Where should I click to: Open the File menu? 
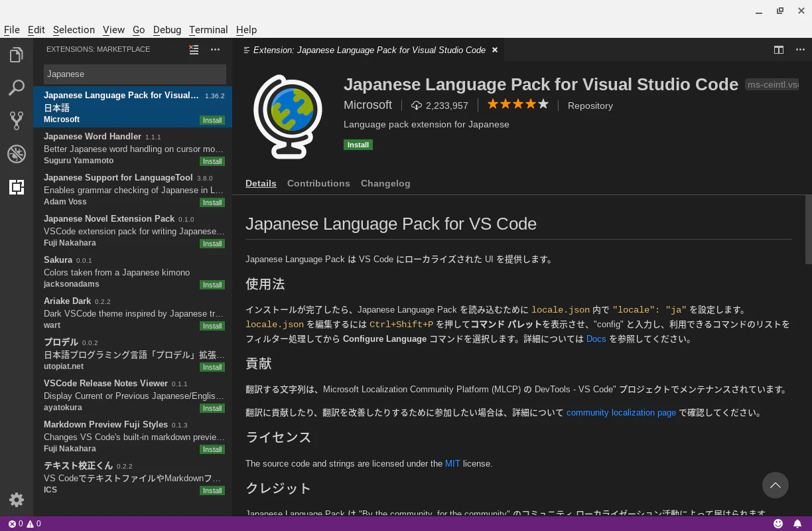point(12,30)
